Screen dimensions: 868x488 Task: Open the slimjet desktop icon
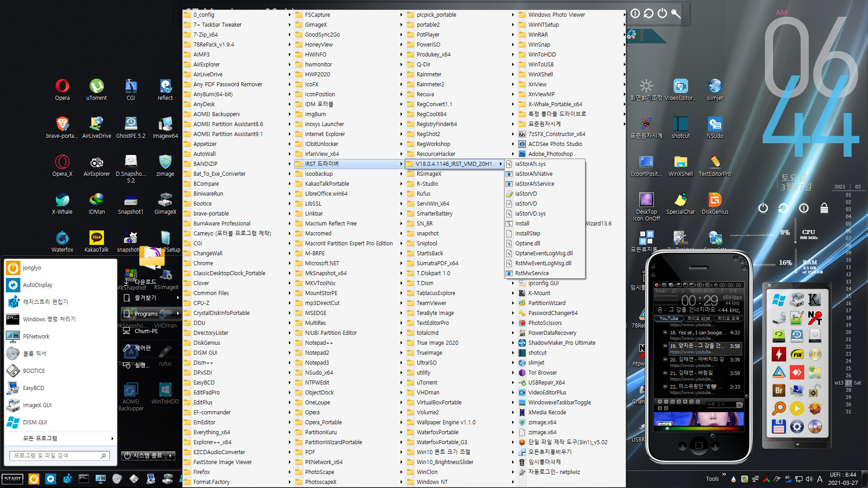pyautogui.click(x=715, y=89)
